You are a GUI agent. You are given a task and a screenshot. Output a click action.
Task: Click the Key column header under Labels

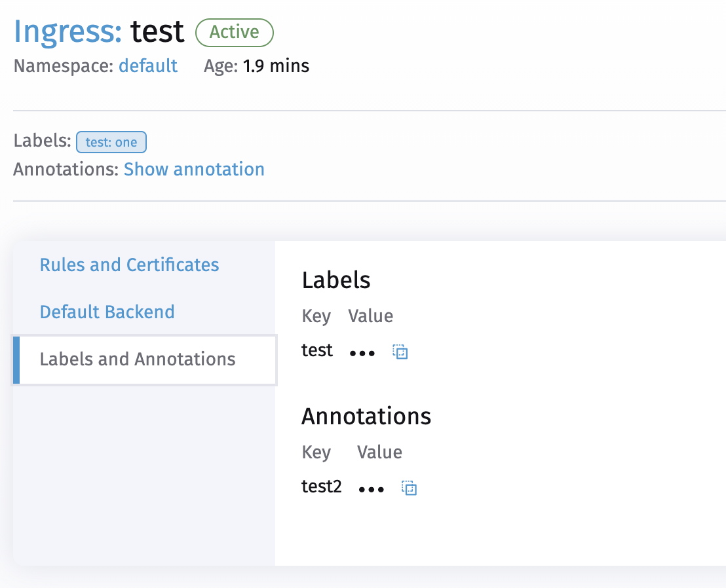316,316
